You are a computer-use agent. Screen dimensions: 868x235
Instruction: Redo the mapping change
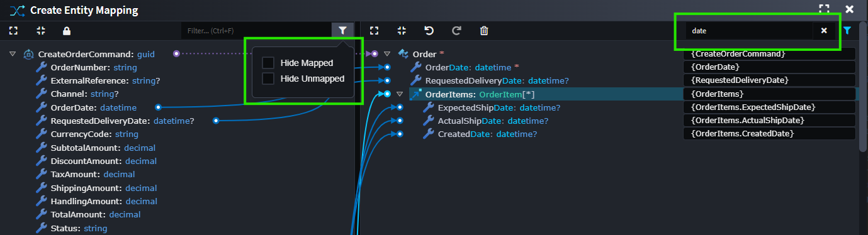coord(456,30)
